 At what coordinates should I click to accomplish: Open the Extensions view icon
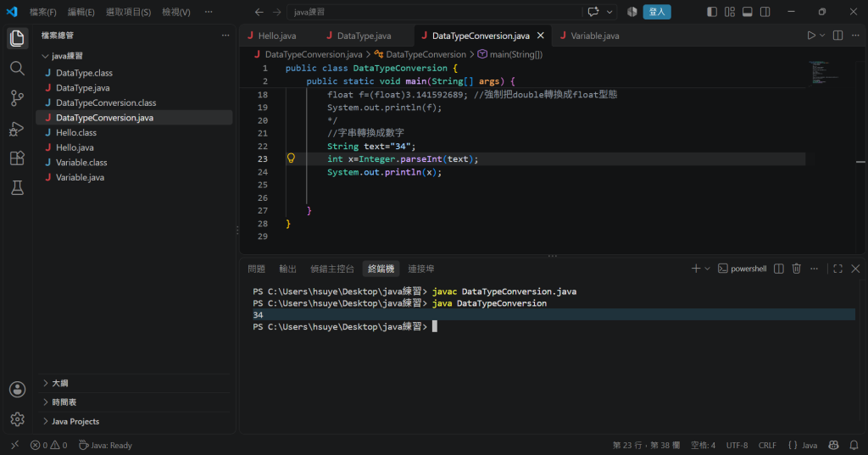[x=17, y=158]
